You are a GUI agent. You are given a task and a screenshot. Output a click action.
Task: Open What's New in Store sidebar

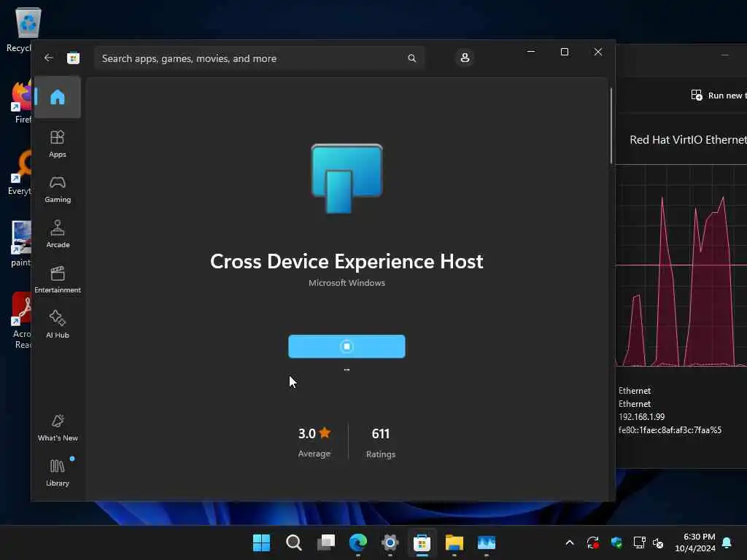pos(58,427)
